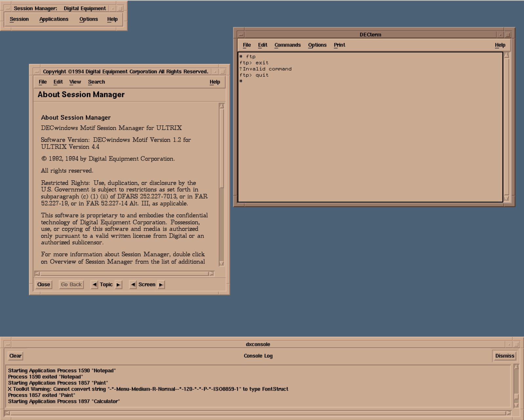Open the Commands menu in DECterm
Image resolution: width=524 pixels, height=420 pixels.
coord(287,45)
